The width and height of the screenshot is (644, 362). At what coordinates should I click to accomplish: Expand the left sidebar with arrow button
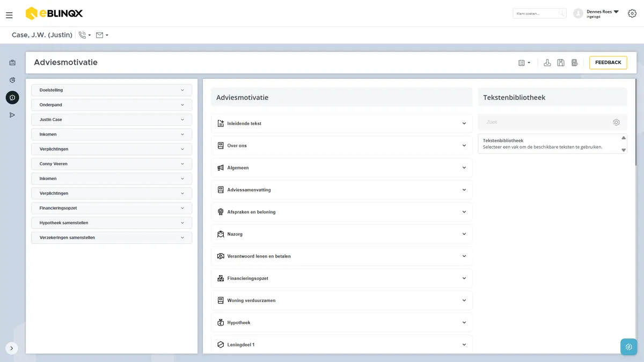point(12,348)
